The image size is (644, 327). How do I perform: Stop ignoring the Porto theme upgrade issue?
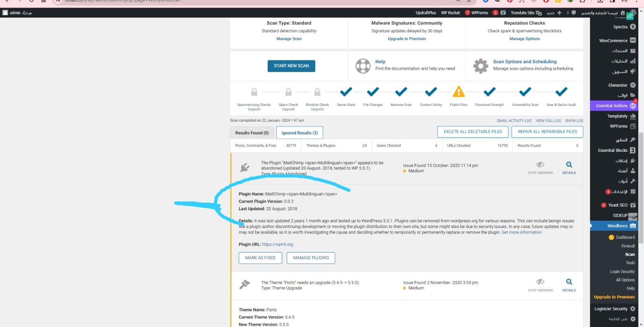coord(540,284)
